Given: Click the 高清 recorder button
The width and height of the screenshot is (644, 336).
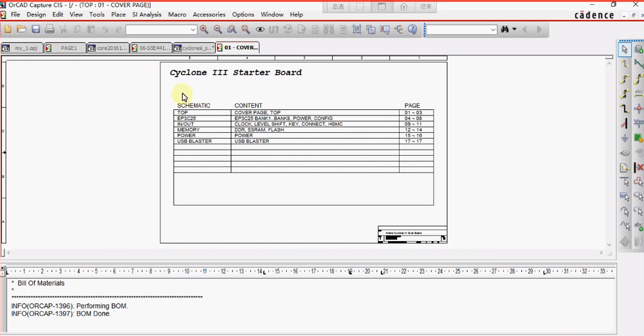Looking at the screenshot, I should pyautogui.click(x=338, y=7).
